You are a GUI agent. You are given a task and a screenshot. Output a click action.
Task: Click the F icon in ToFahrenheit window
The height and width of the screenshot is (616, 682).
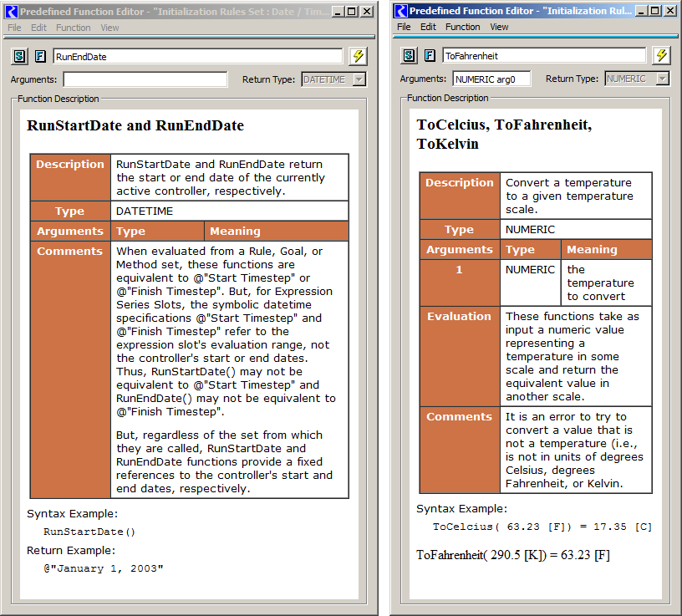[x=430, y=55]
